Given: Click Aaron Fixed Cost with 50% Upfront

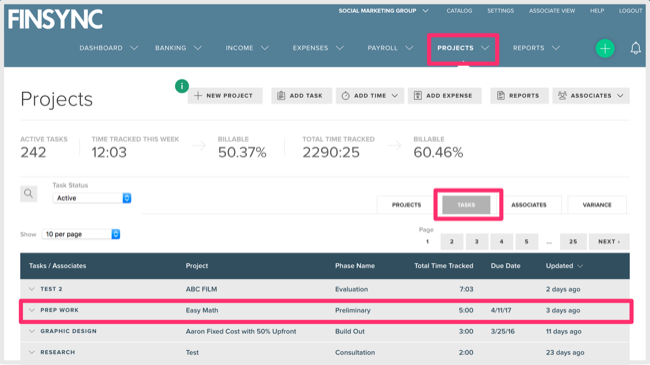Looking at the screenshot, I should click(x=241, y=331).
